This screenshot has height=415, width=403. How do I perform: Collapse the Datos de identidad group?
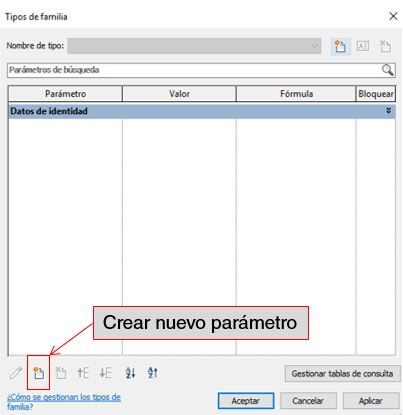click(x=388, y=110)
